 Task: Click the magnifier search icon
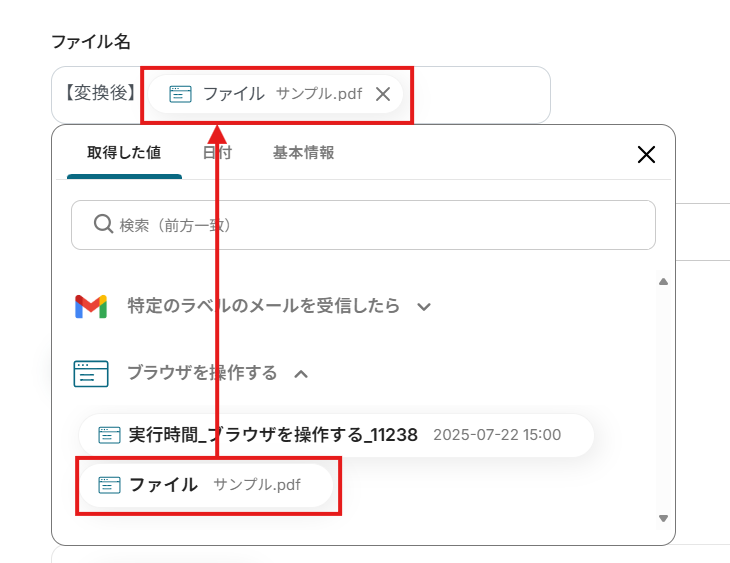pyautogui.click(x=103, y=224)
